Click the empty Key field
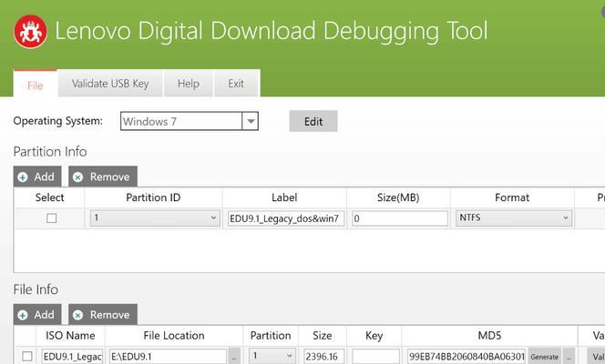 (375, 357)
